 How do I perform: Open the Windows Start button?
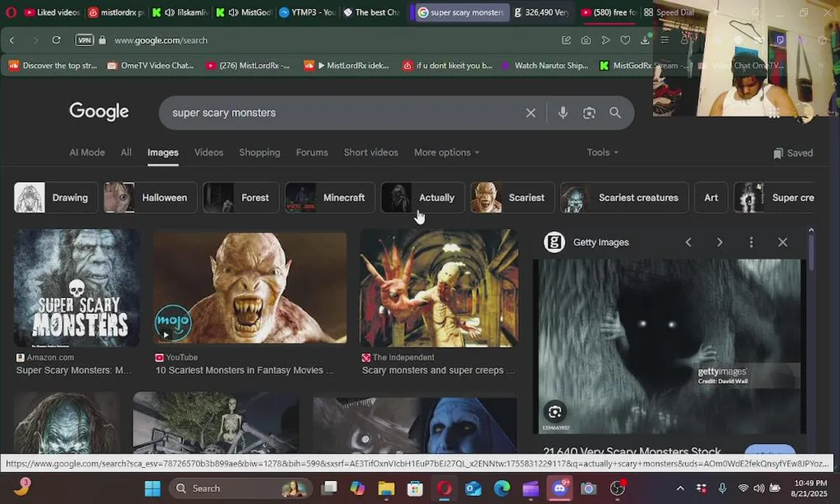click(x=153, y=488)
